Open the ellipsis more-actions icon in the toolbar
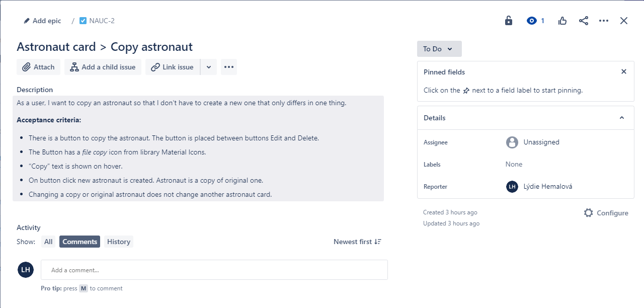The image size is (644, 308). click(x=229, y=66)
